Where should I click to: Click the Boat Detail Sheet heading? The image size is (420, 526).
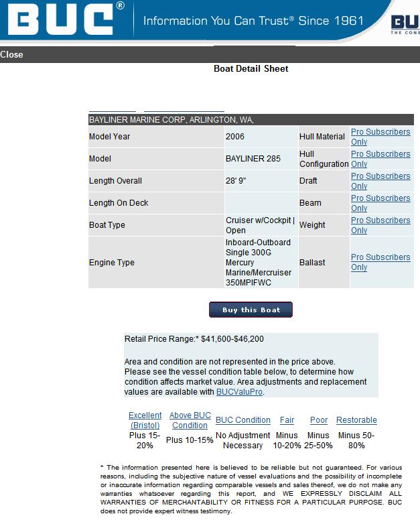(x=251, y=69)
